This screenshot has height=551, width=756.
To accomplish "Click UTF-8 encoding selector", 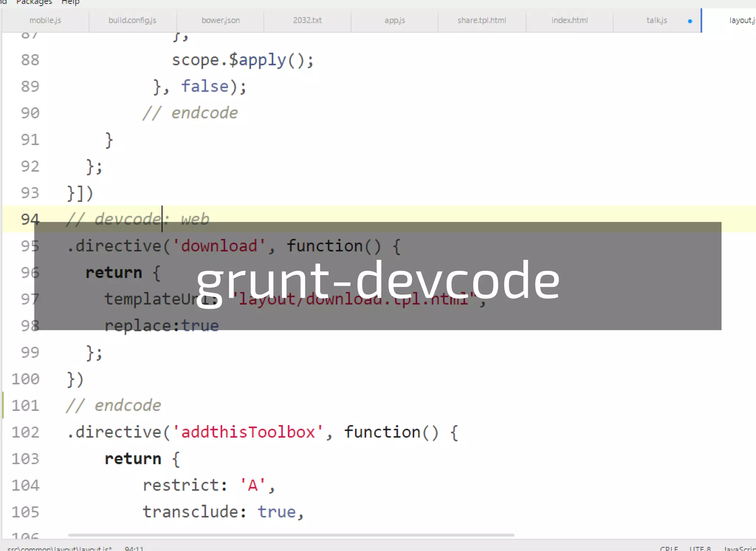I will coord(700,548).
